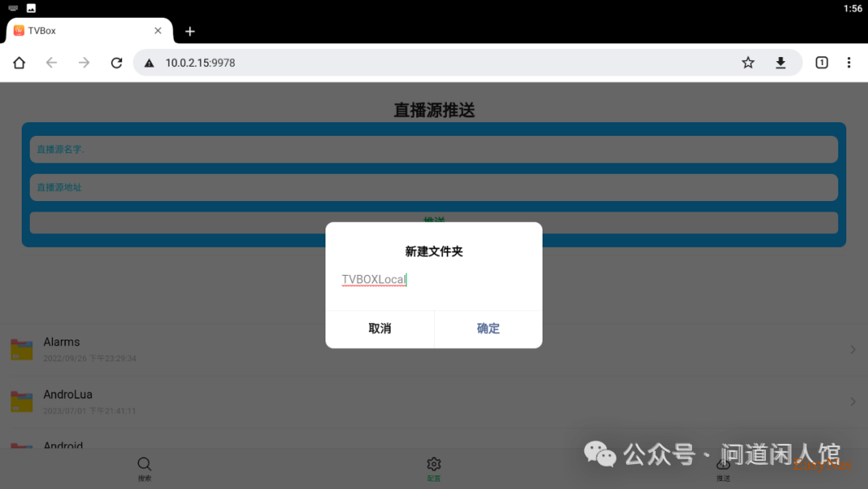This screenshot has height=489, width=868.
Task: Click the AndroLua date 2023/07/01 text
Action: (89, 411)
